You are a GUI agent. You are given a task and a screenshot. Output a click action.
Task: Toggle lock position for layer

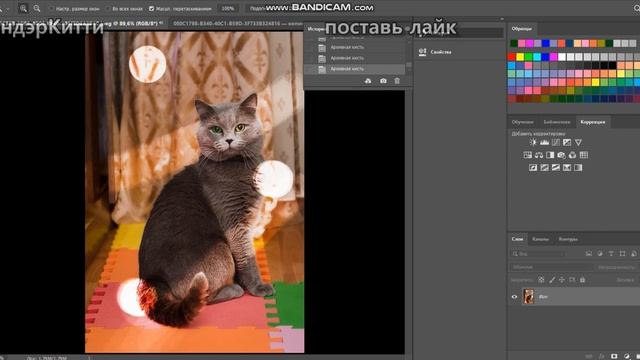coord(562,280)
